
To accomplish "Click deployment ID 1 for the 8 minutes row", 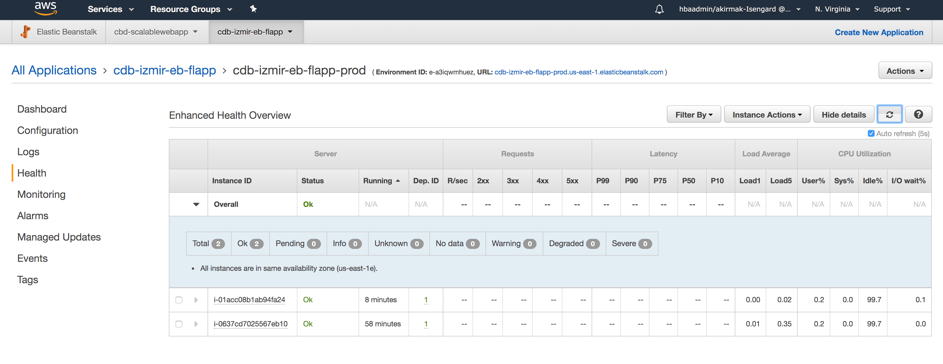I will [426, 300].
